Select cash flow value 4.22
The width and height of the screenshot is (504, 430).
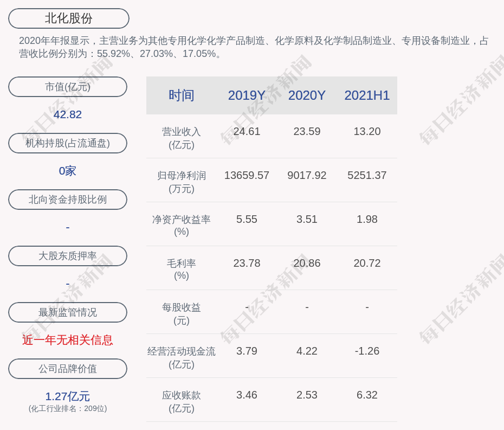[x=307, y=351]
